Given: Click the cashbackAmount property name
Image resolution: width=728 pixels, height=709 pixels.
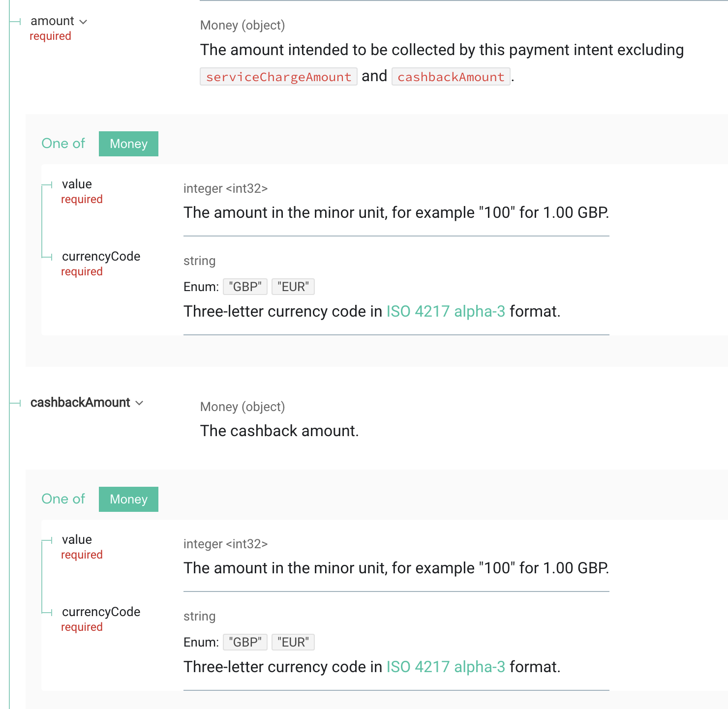Looking at the screenshot, I should 80,403.
